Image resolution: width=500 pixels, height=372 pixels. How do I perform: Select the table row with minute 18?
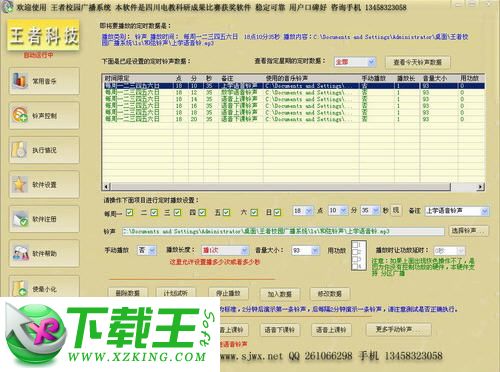click(293, 112)
